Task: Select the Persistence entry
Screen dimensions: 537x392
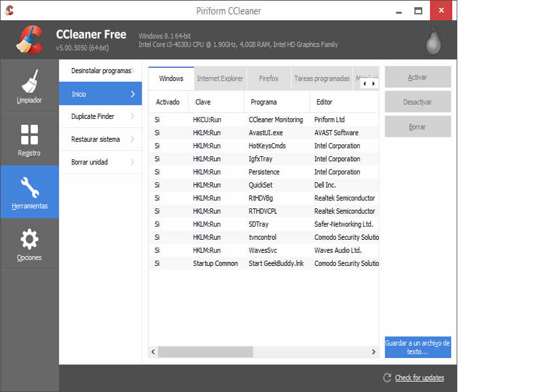Action: pos(264,172)
